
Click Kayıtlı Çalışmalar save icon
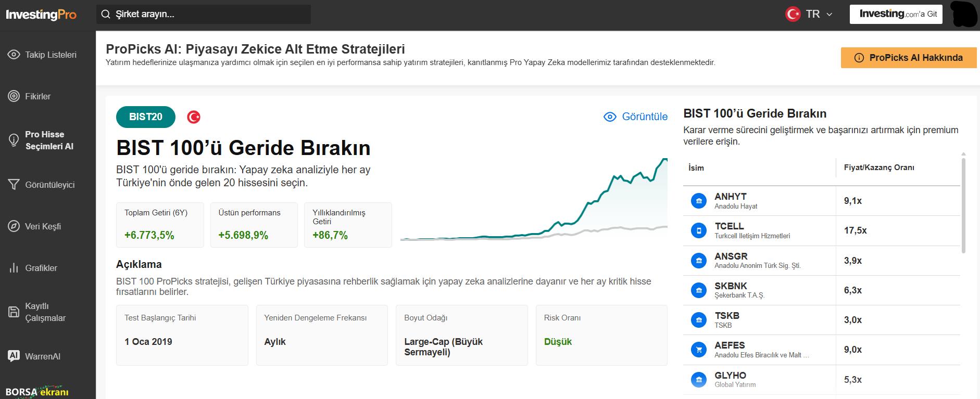tap(14, 312)
